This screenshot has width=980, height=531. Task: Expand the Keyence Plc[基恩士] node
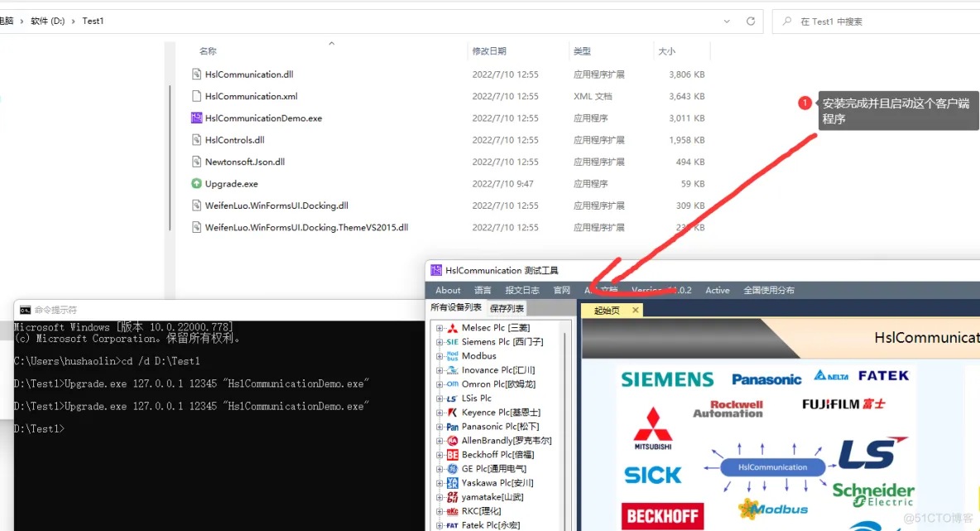click(440, 413)
